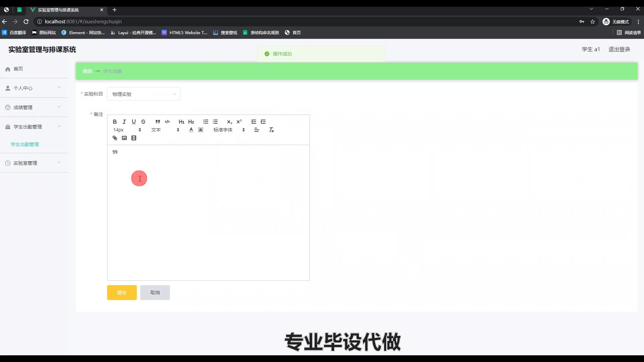
Task: Open the HTML5 Website bookmark
Action: click(184, 33)
